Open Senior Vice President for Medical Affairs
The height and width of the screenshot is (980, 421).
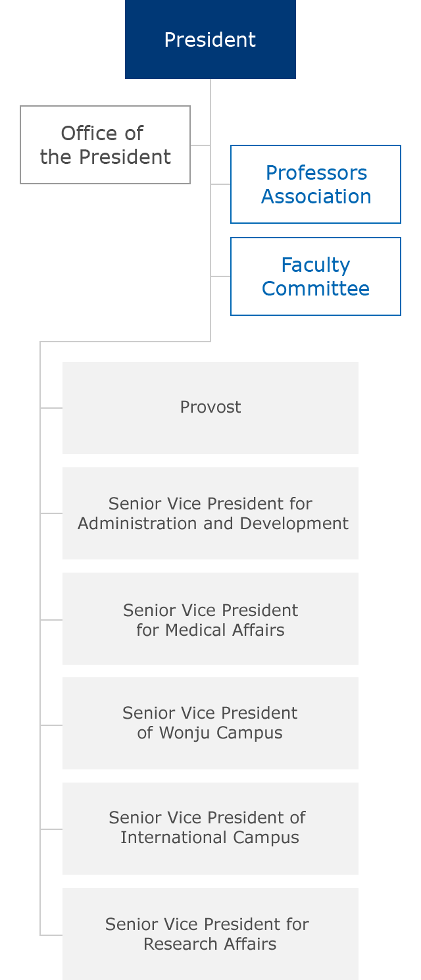(210, 619)
